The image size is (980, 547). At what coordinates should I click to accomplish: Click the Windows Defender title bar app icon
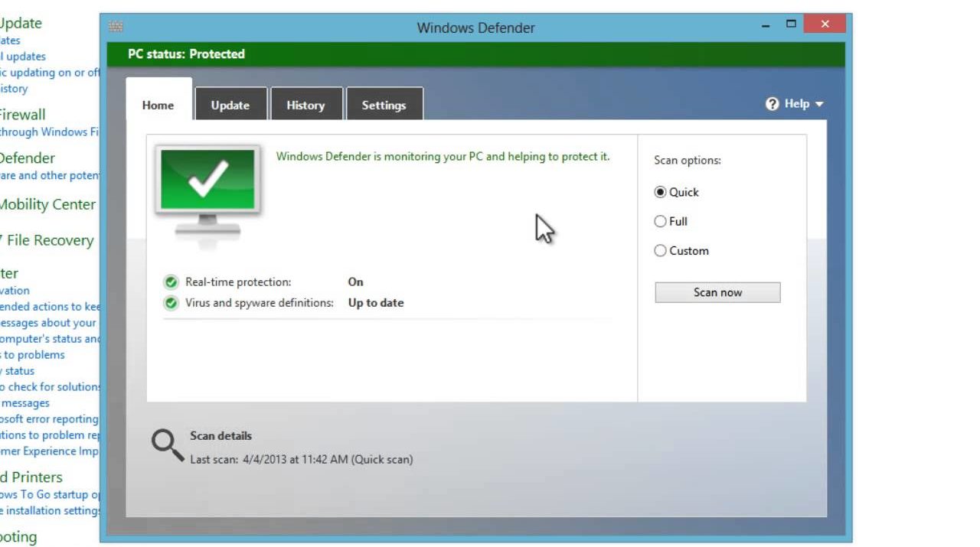point(116,27)
